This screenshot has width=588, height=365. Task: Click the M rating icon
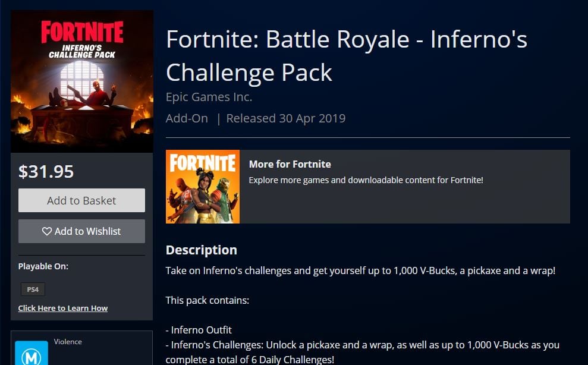pos(32,353)
